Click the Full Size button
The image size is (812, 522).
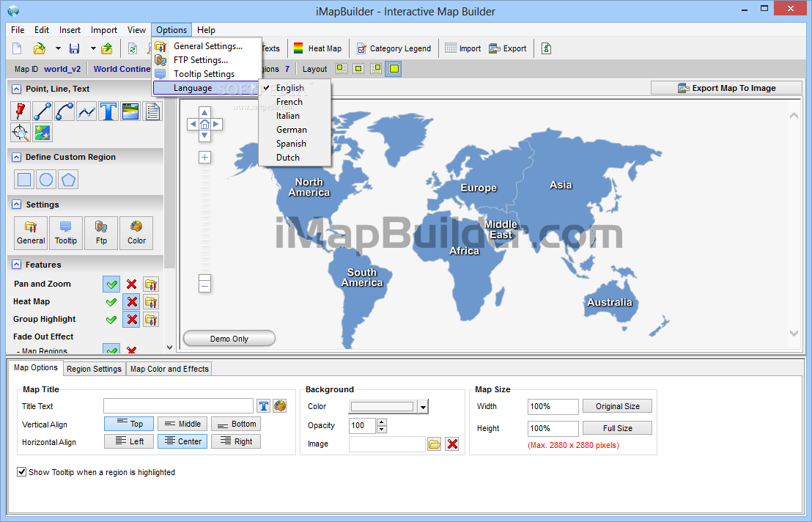[617, 428]
